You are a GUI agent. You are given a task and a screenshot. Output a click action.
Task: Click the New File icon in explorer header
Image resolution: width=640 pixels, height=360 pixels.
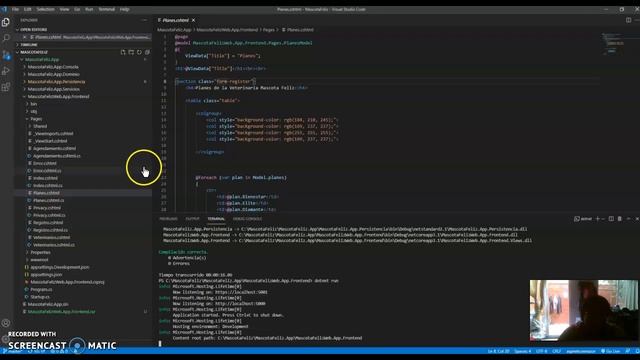(x=123, y=52)
